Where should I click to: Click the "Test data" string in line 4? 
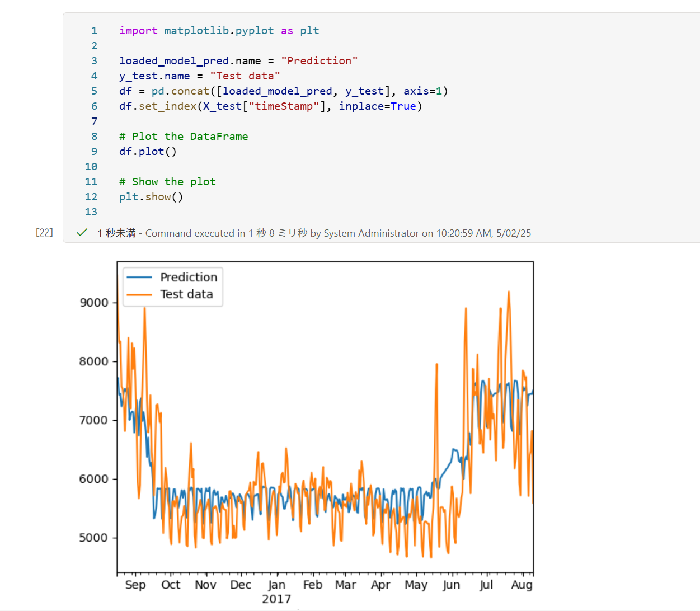(x=245, y=76)
